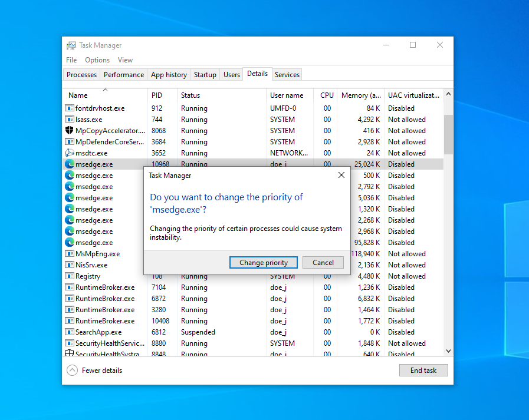The image size is (529, 420).
Task: Click Edge icon of msedge.exe using 95,828 K
Action: (x=70, y=242)
